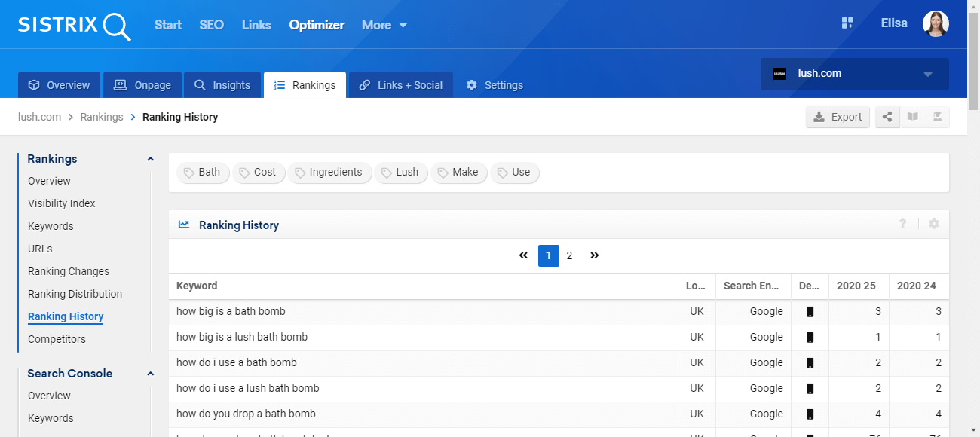Click keyword 'how big is a bath bomb'
Viewport: 980px width, 437px height.
(x=231, y=311)
